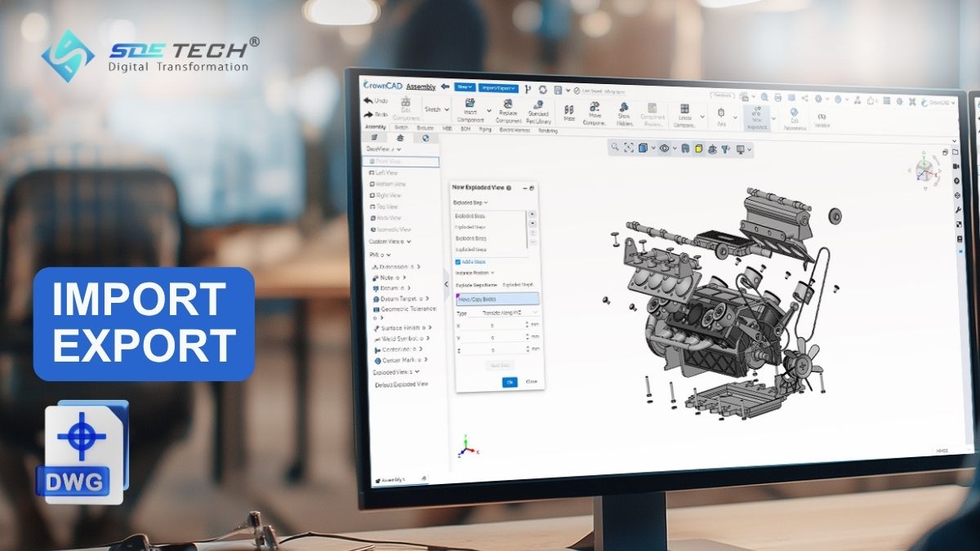The image size is (980, 551).
Task: Switch to the MBD ribbon tab
Action: [447, 127]
